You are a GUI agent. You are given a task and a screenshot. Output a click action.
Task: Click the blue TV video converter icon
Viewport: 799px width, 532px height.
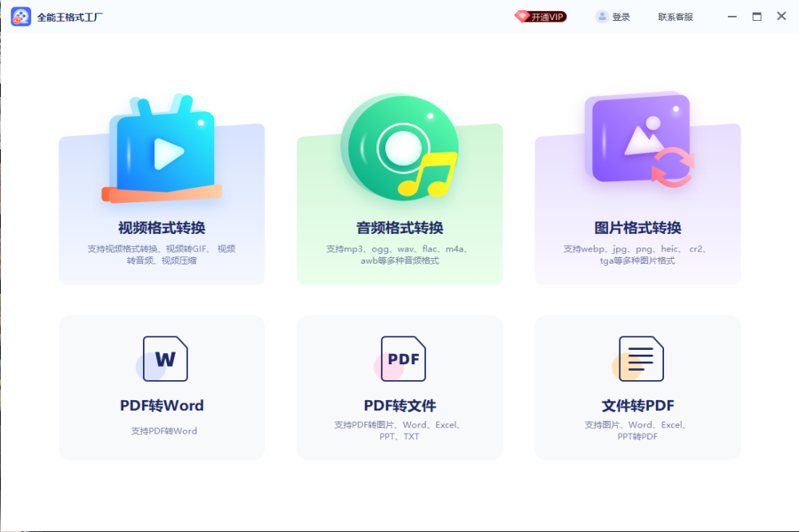162,149
